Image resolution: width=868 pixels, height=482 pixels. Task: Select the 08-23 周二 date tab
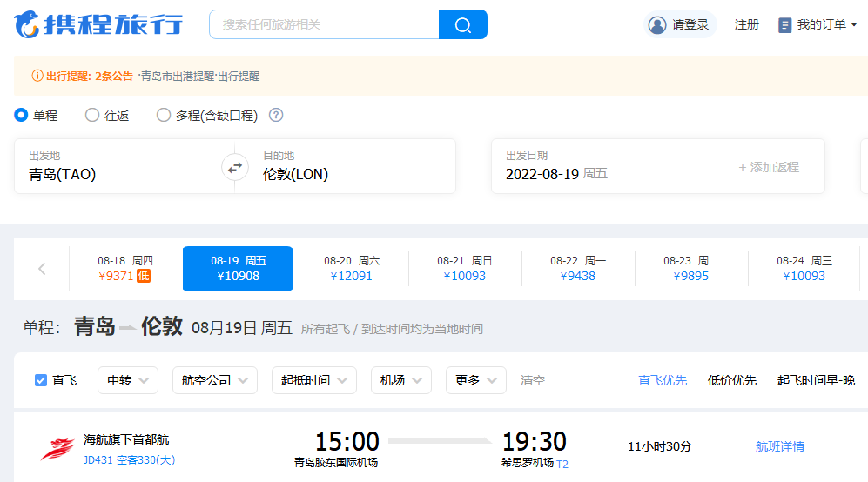pos(691,268)
